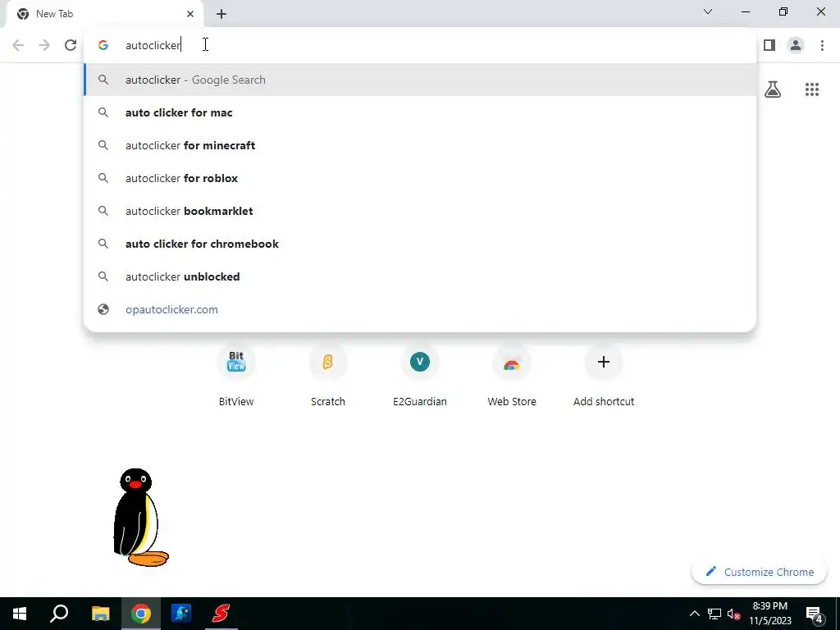This screenshot has height=630, width=840.
Task: Open the Windows Start menu
Action: click(x=20, y=614)
